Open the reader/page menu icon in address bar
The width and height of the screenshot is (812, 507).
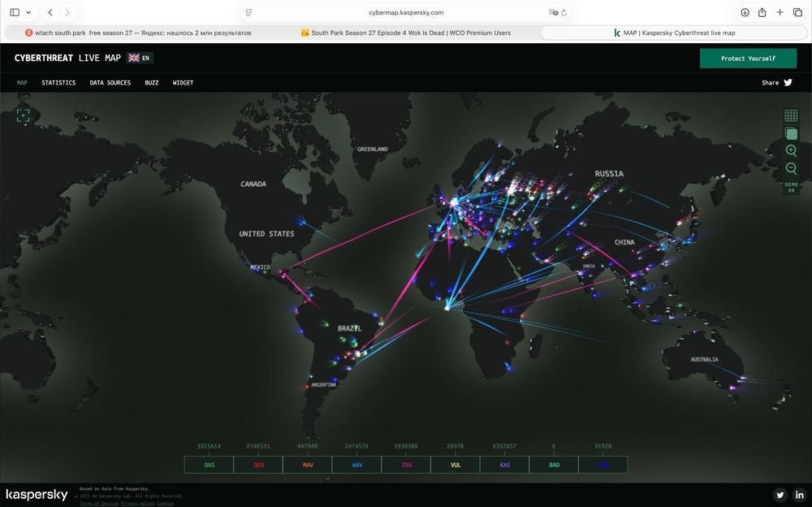(248, 12)
